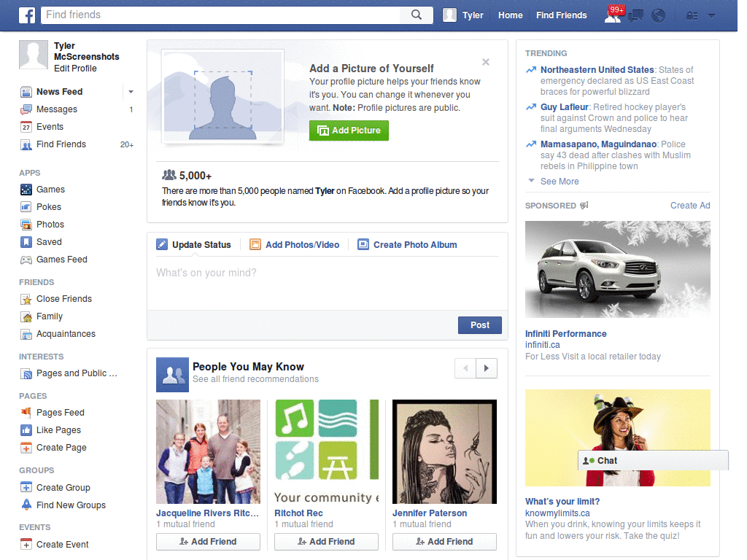Screen dimensions: 747x560
Task: Click the profile placeholder picture in sidebar
Action: [x=34, y=55]
